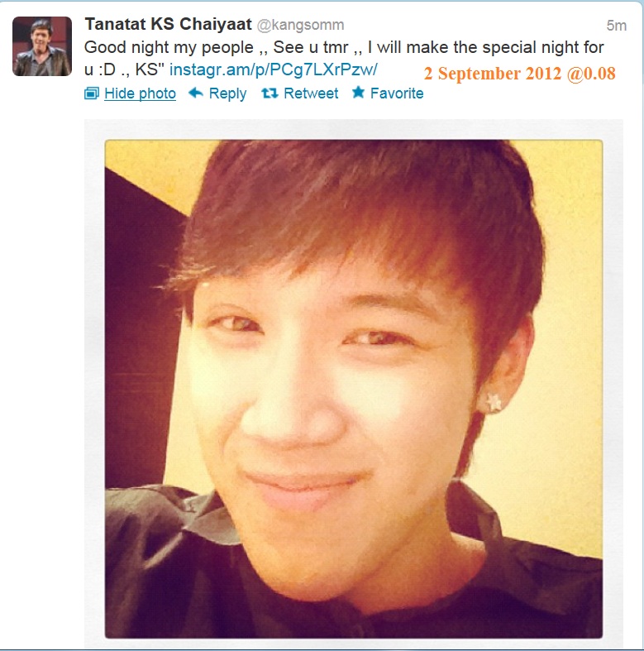Select the Reply text link
644x651 pixels.
point(227,93)
